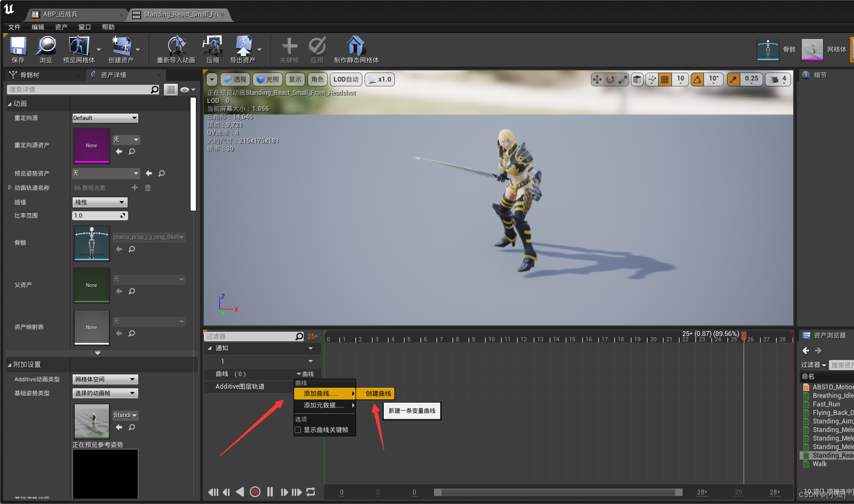Open the 编辑 menu

point(38,27)
